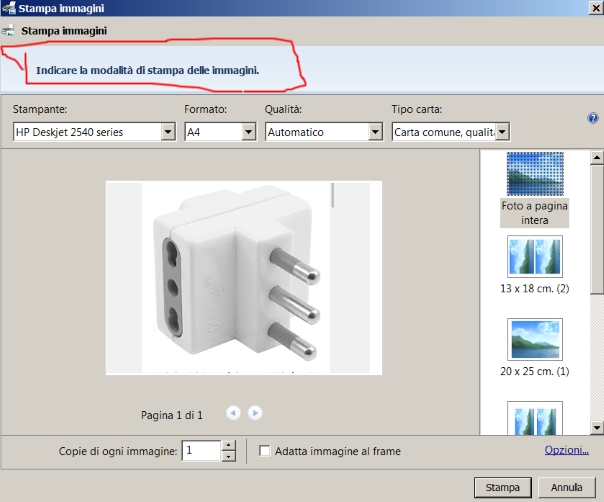Click the printer icon in header
This screenshot has width=604, height=502.
coord(9,31)
